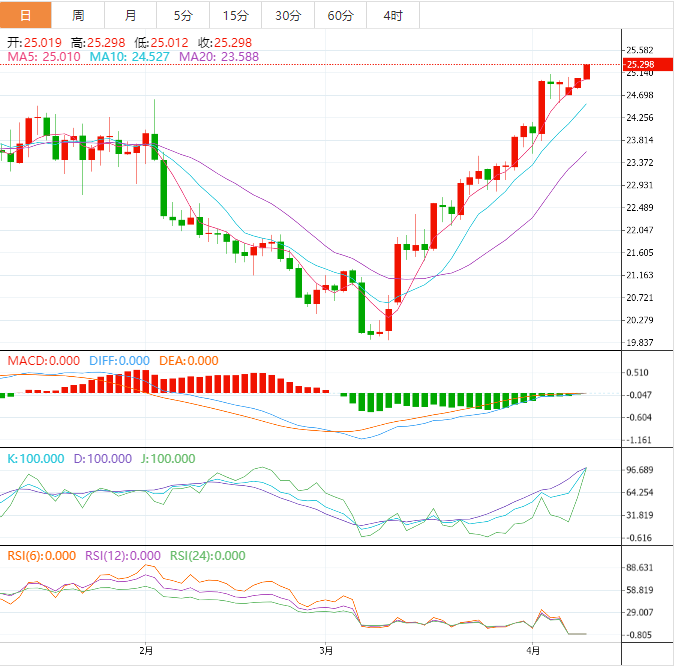Click the 开:25.019 open price value
676x667 pixels.
pos(34,43)
